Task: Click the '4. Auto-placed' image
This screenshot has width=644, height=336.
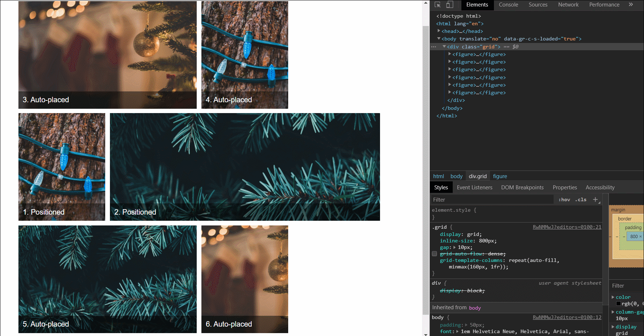Action: pyautogui.click(x=245, y=55)
